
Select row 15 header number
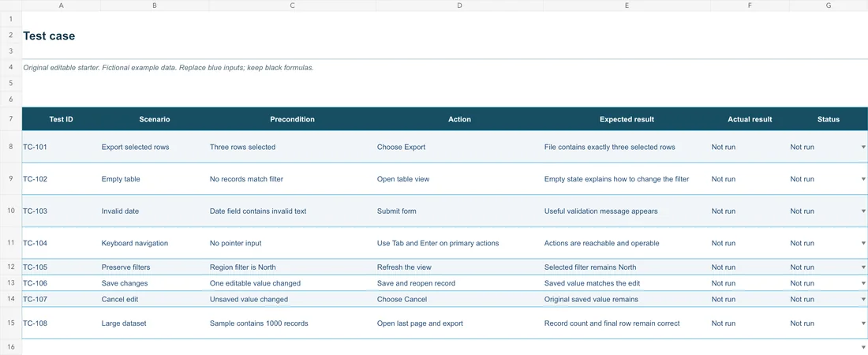(x=11, y=323)
